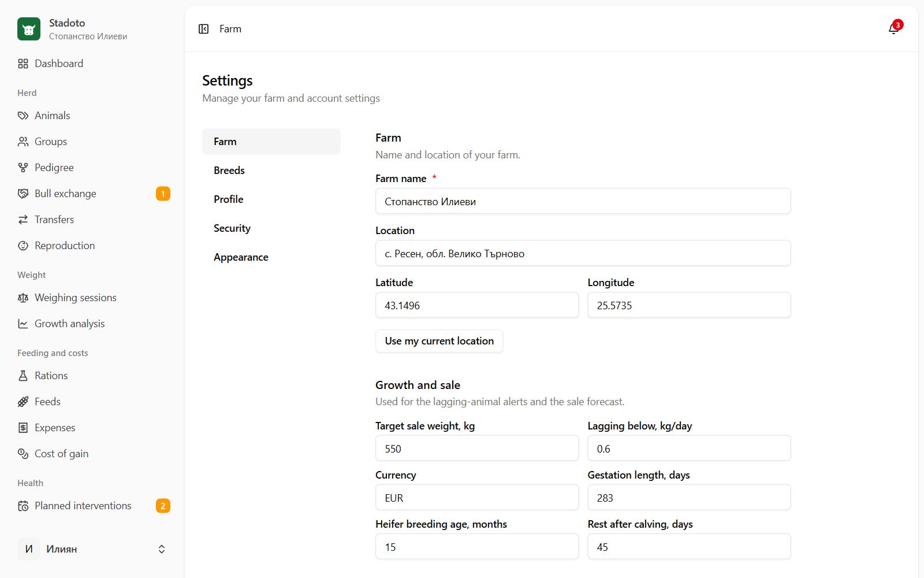Image resolution: width=924 pixels, height=578 pixels.
Task: Click the Farm name input field
Action: click(583, 201)
